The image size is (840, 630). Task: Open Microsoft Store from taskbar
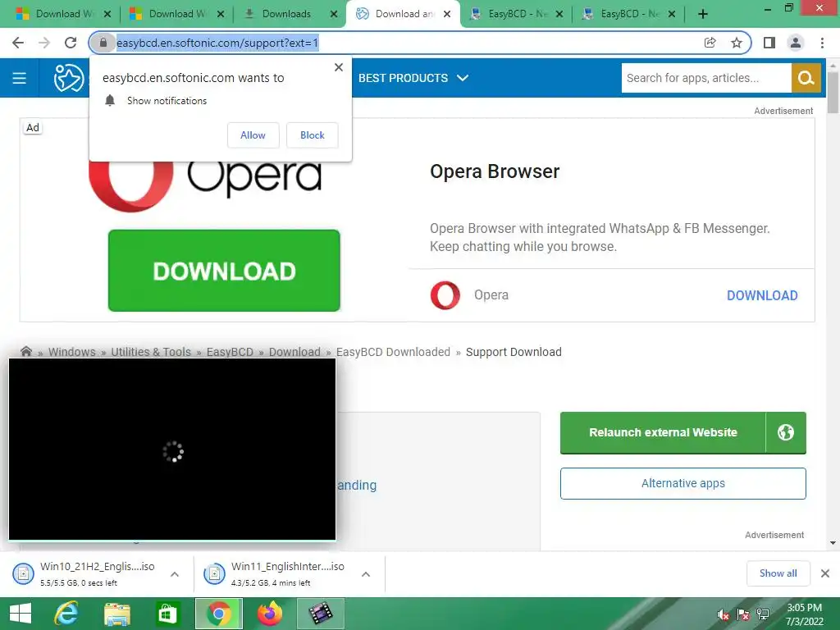pos(167,614)
